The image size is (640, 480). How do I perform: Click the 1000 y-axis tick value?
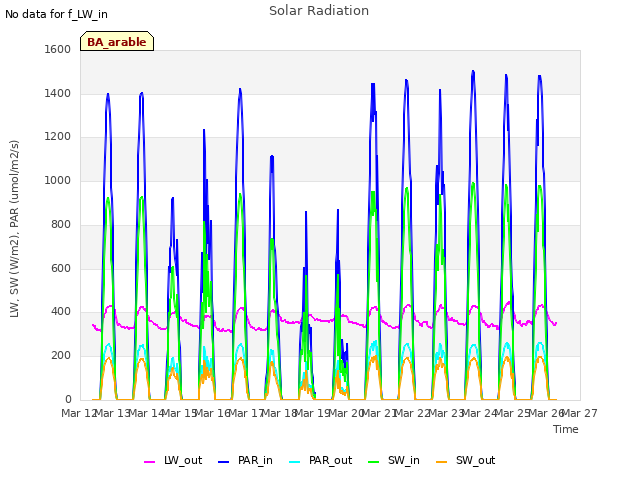pyautogui.click(x=58, y=180)
